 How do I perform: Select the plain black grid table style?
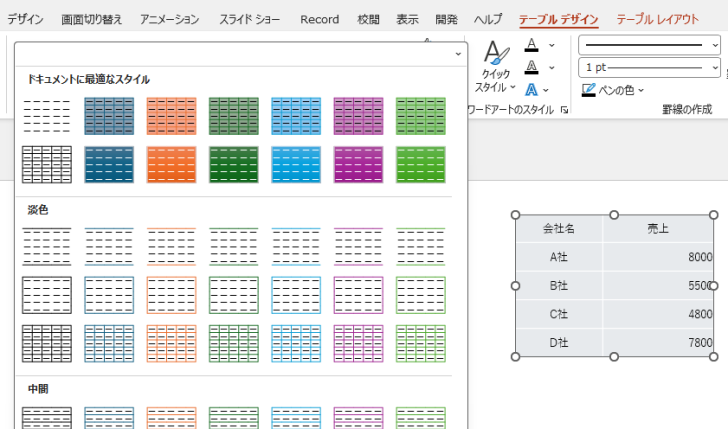[x=47, y=165]
